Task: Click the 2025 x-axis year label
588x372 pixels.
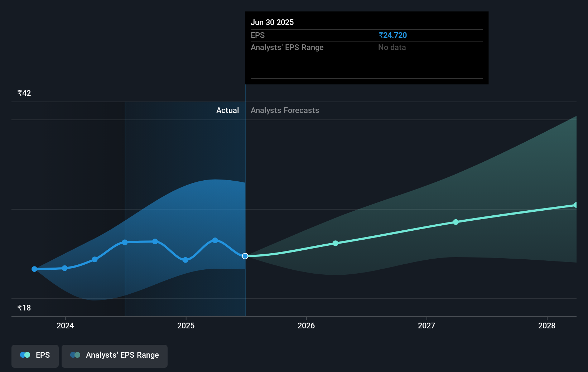Action: click(186, 325)
